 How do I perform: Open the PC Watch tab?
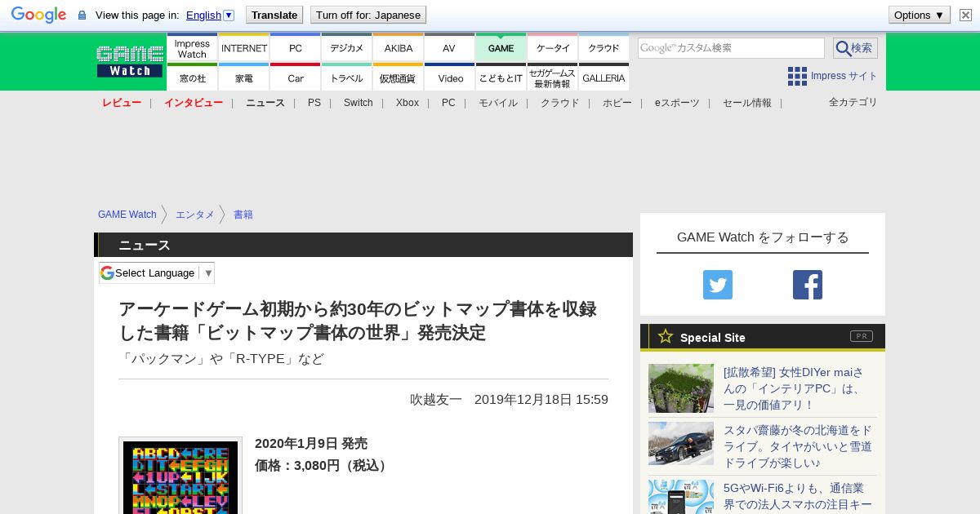tap(296, 48)
